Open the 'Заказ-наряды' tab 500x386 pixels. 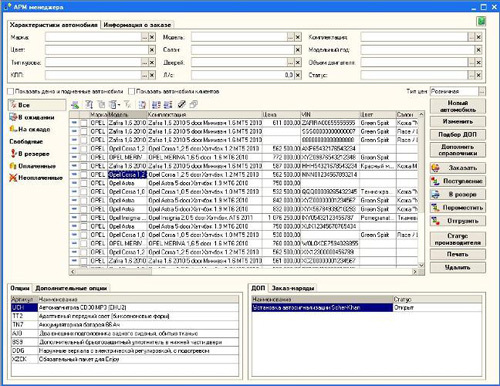(x=293, y=288)
